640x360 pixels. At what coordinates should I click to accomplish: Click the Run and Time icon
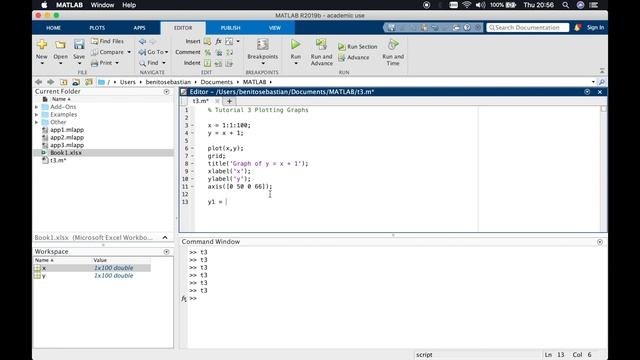(x=393, y=44)
